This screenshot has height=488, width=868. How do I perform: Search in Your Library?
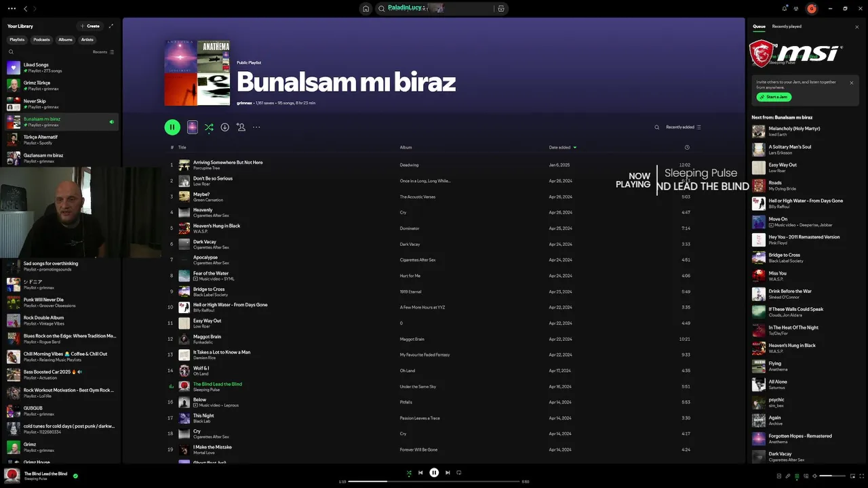[x=11, y=52]
